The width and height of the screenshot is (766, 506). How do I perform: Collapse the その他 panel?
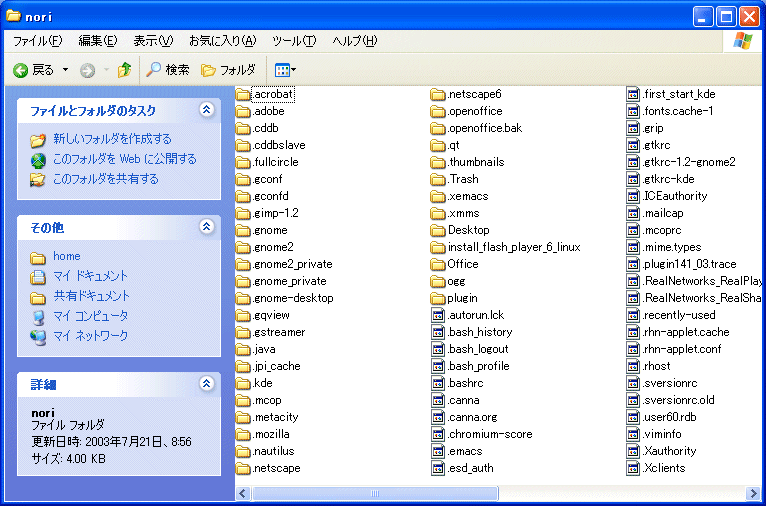coord(207,227)
